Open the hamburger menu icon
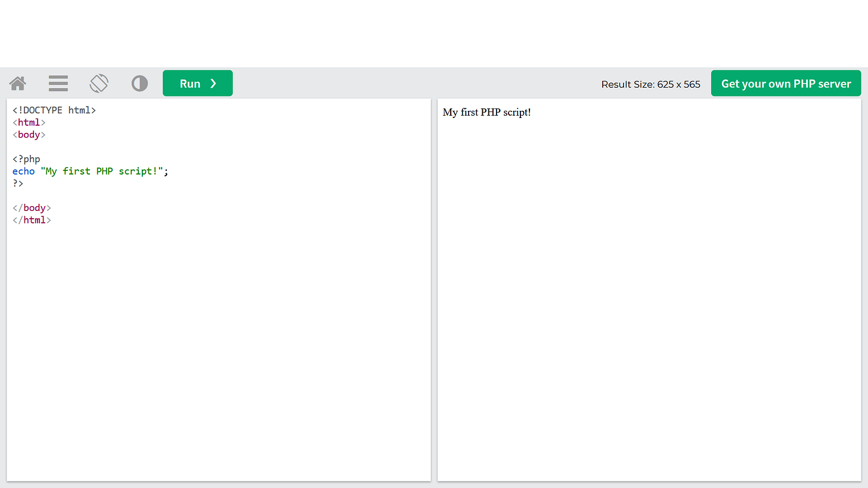This screenshot has height=488, width=868. click(58, 83)
